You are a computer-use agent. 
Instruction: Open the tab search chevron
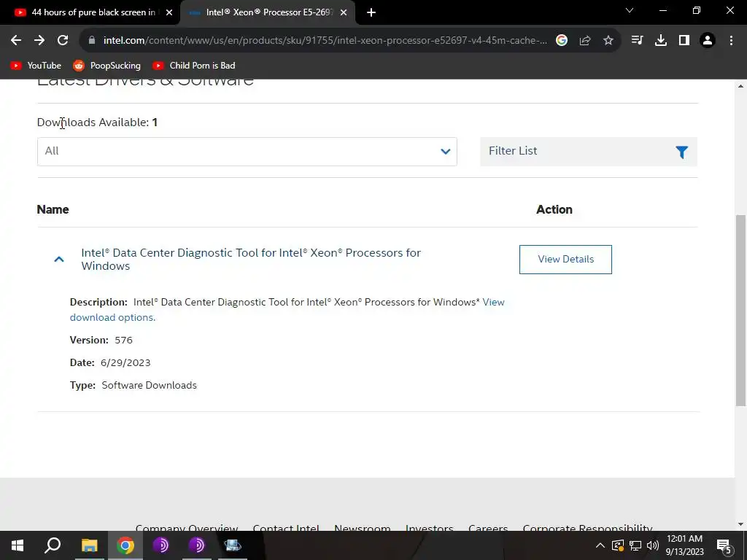tap(630, 10)
